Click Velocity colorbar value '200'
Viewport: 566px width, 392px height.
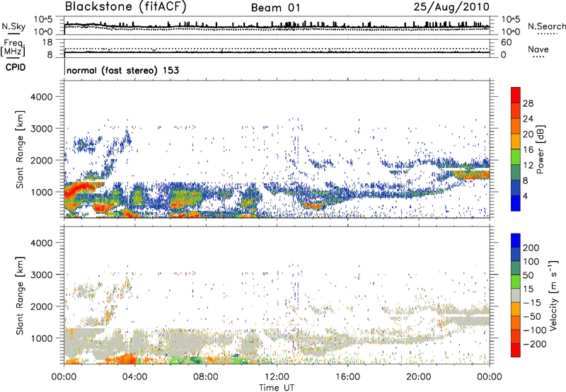coord(531,248)
